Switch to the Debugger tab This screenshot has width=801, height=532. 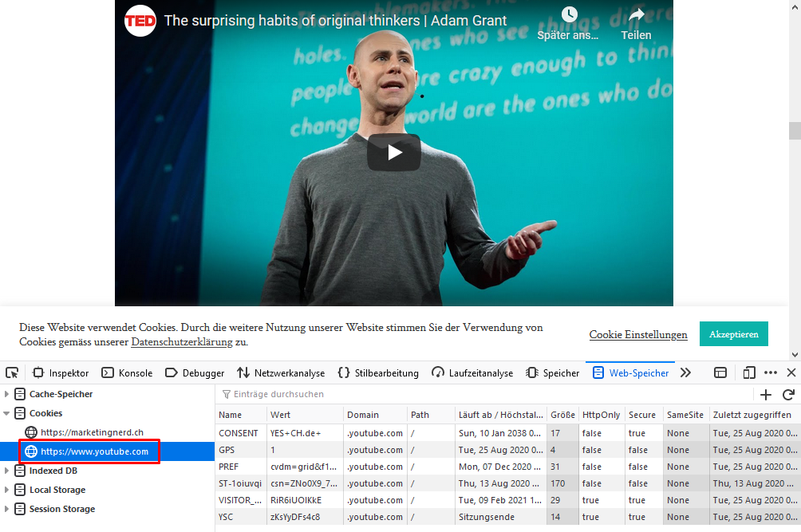click(x=195, y=372)
